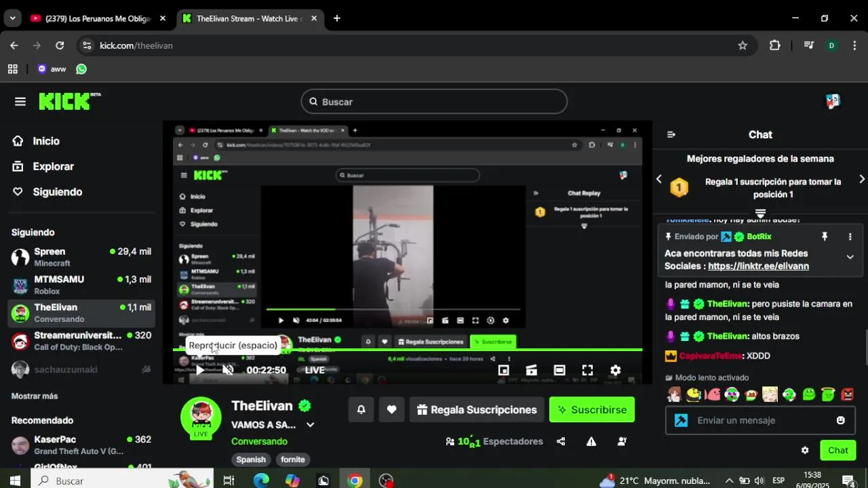Click the Enviar un mensaje field
The height and width of the screenshot is (488, 868).
click(759, 420)
